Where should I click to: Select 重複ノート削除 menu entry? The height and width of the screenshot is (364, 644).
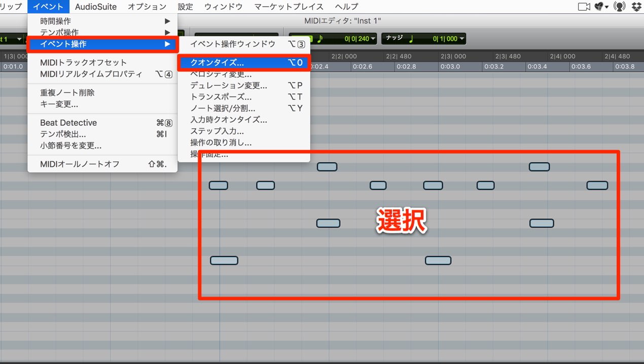tap(102, 92)
